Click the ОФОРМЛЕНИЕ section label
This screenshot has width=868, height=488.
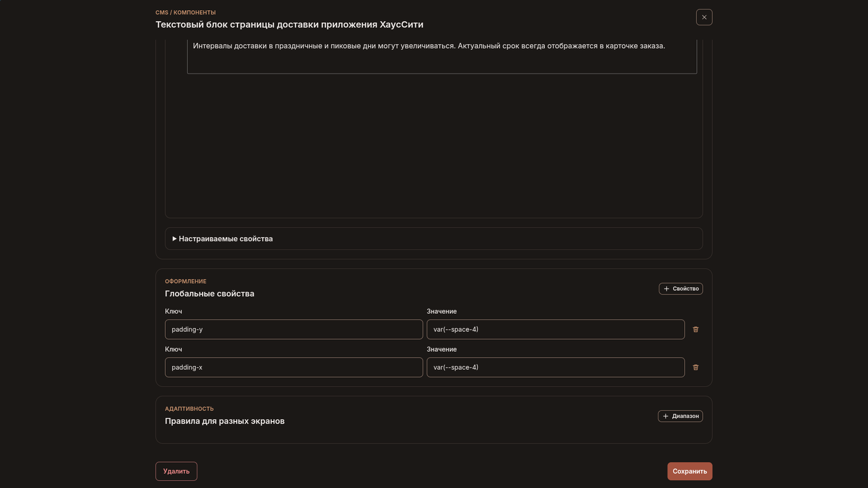pos(186,281)
